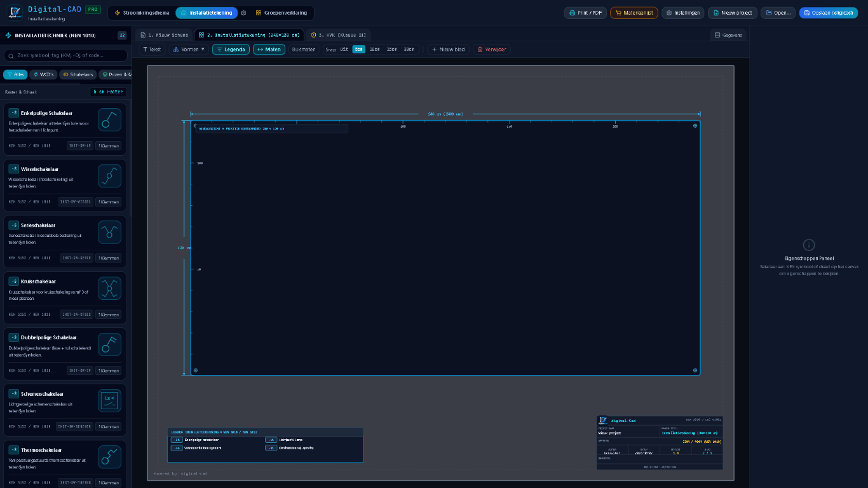Viewport: 868px width, 488px height.
Task: Switch to 3. HVK tab
Action: [x=337, y=35]
